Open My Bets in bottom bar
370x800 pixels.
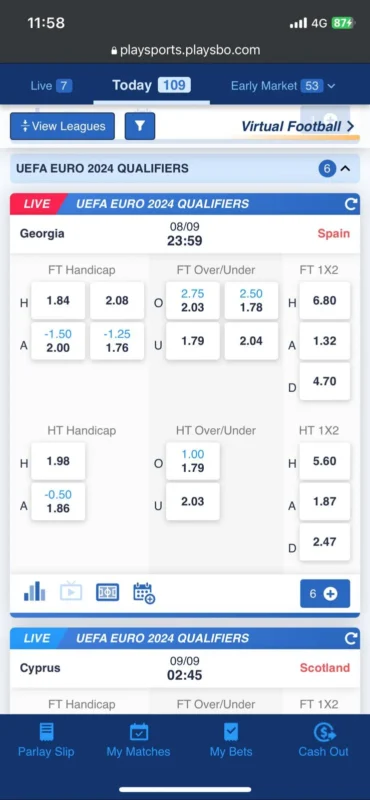[231, 740]
